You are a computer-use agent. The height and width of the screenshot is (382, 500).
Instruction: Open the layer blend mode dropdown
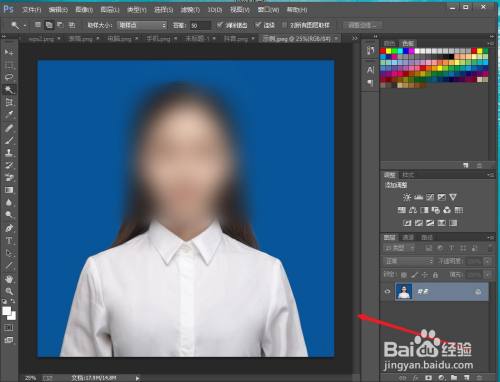tap(408, 261)
